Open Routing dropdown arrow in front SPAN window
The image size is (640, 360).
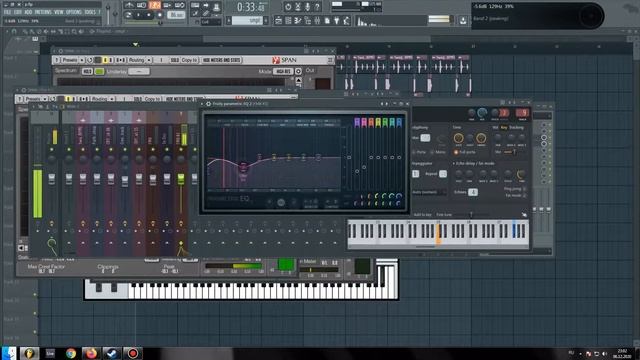[149, 60]
